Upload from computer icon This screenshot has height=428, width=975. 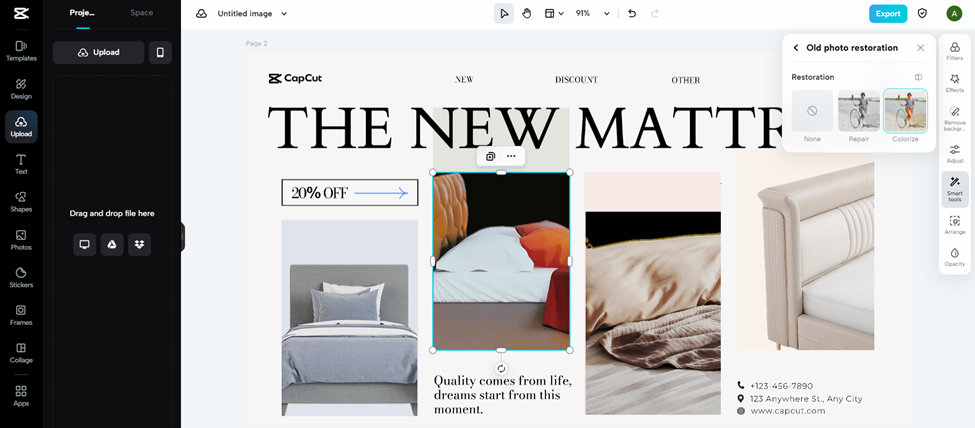coord(85,244)
